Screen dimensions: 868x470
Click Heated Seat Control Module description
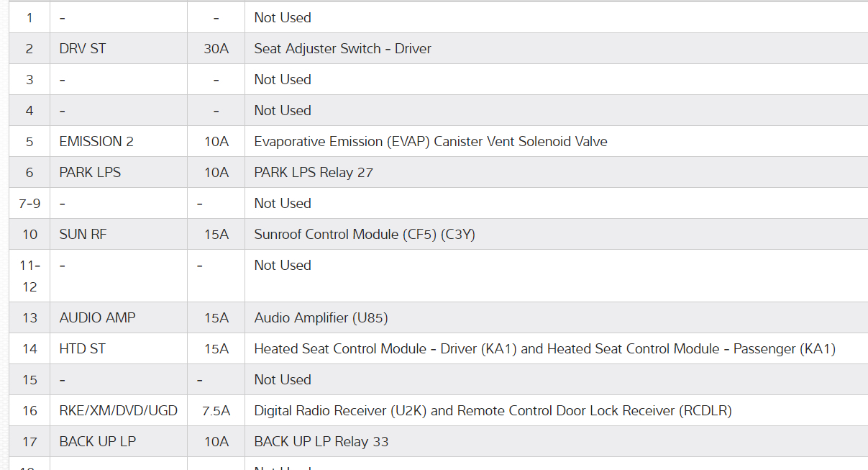coord(544,349)
